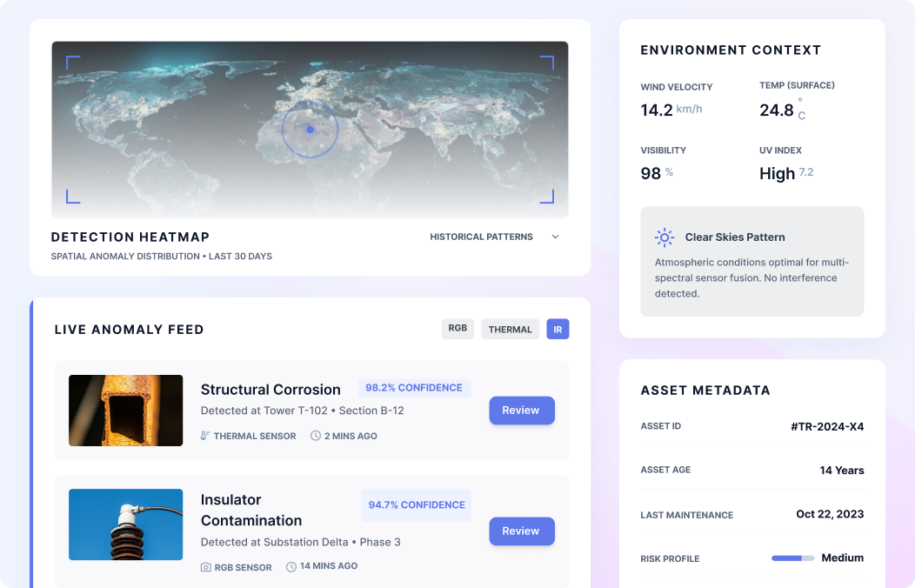The image size is (915, 588).
Task: Open the rusty beam corrosion thumbnail
Action: (x=126, y=411)
